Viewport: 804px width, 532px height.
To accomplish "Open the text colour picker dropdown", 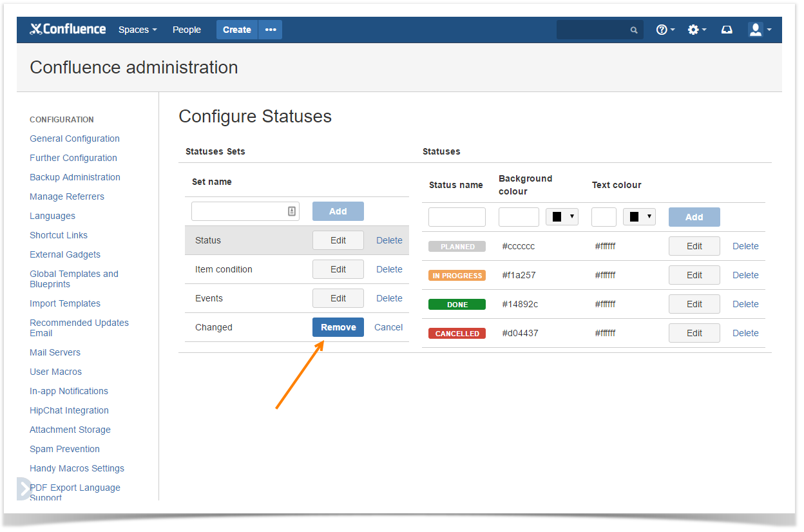I will click(x=639, y=217).
